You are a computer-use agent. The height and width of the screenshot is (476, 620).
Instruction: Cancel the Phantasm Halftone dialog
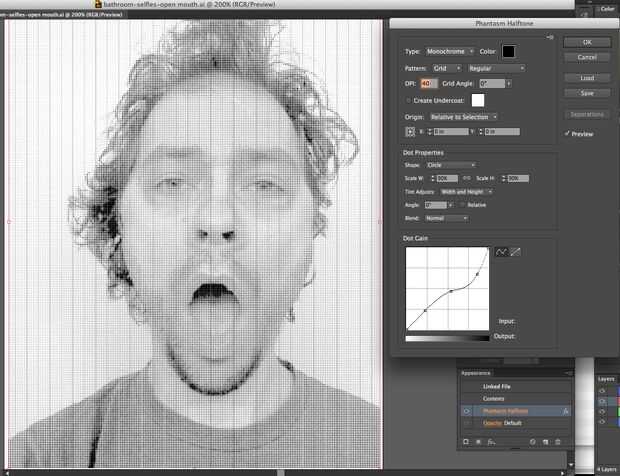(587, 57)
